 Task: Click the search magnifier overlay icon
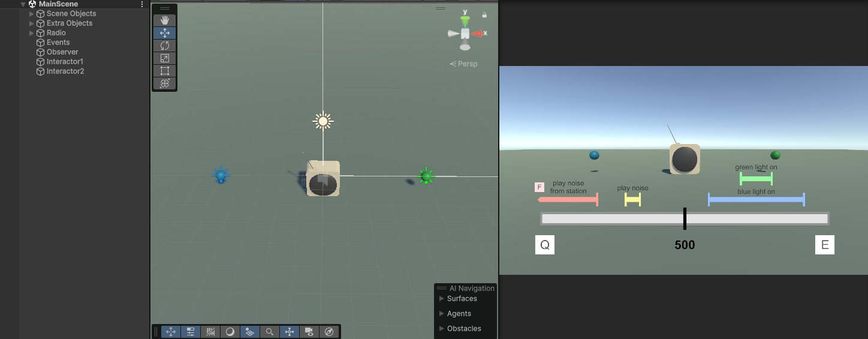[270, 331]
